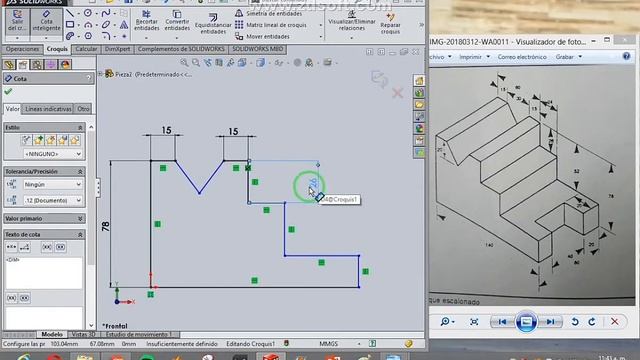This screenshot has height=360, width=640.
Task: Open Correo electrónico in photo viewer
Action: pyautogui.click(x=522, y=57)
